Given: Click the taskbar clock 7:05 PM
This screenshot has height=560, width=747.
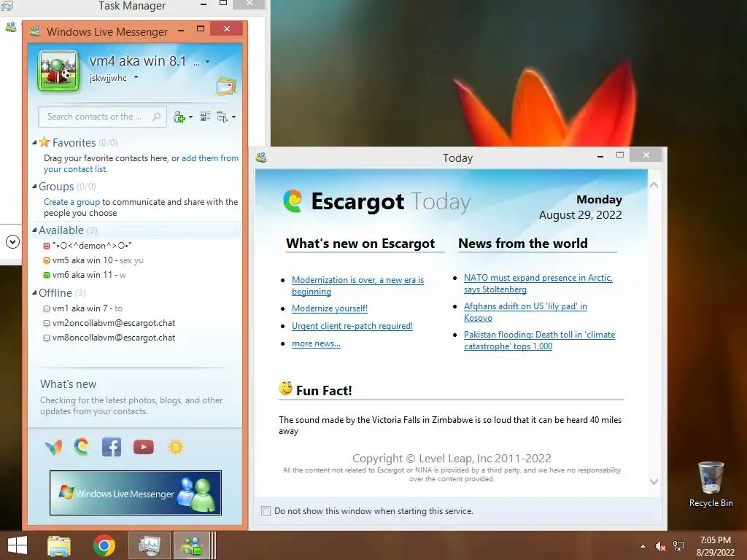Looking at the screenshot, I should 715,540.
